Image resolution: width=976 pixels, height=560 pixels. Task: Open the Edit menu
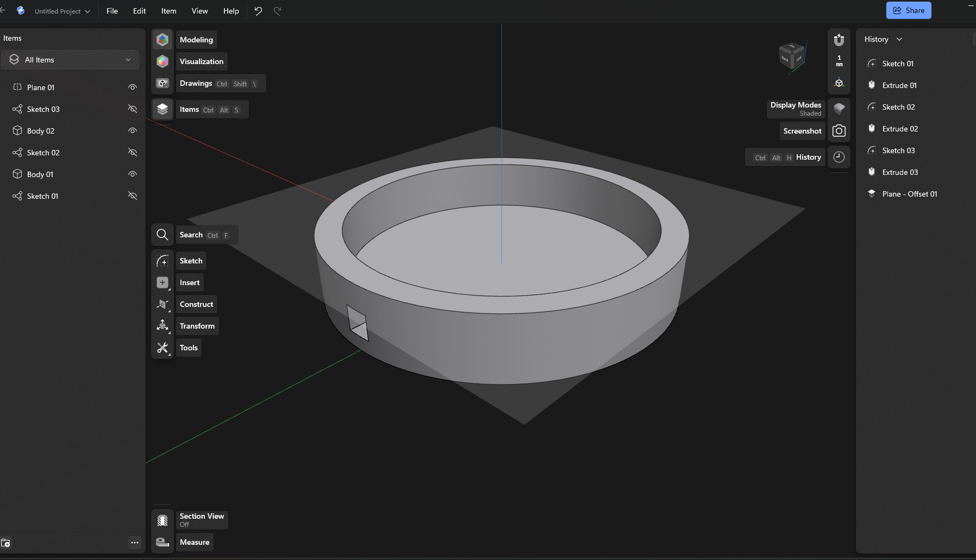[139, 11]
